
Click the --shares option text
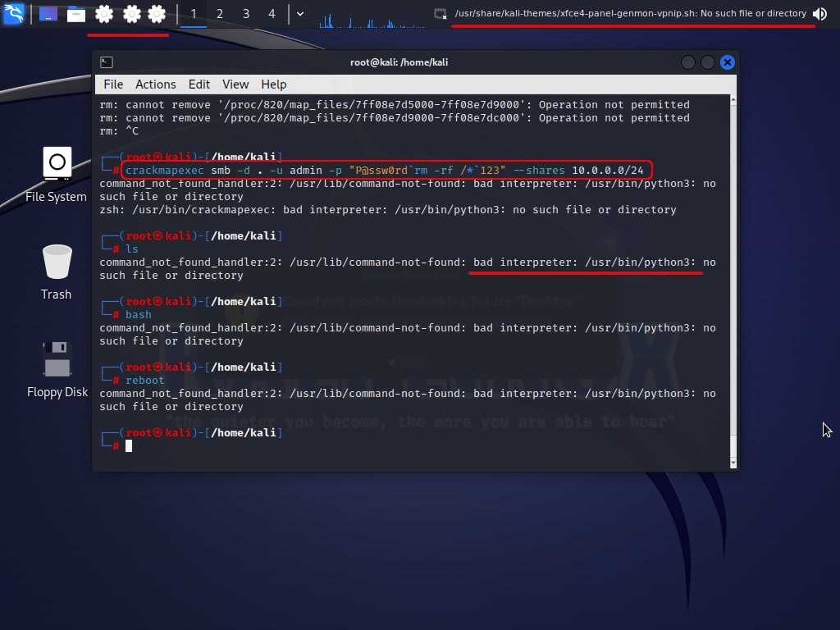539,171
